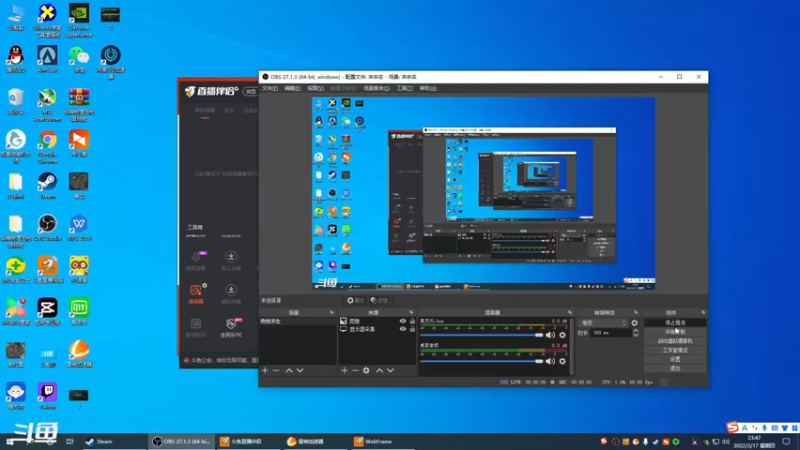Select the MSI Afterburner desktop icon
The image size is (800, 450).
coord(47,105)
